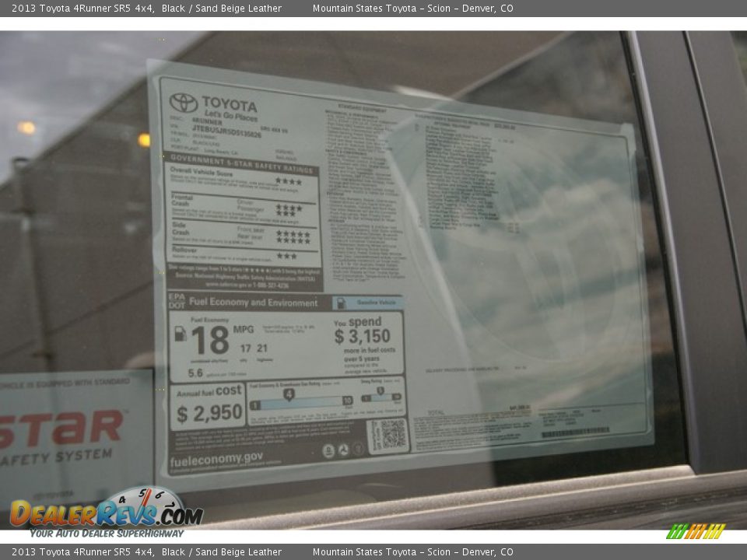Click the Side Crash star rating rows
This screenshot has height=560, width=747.
pos(293,237)
